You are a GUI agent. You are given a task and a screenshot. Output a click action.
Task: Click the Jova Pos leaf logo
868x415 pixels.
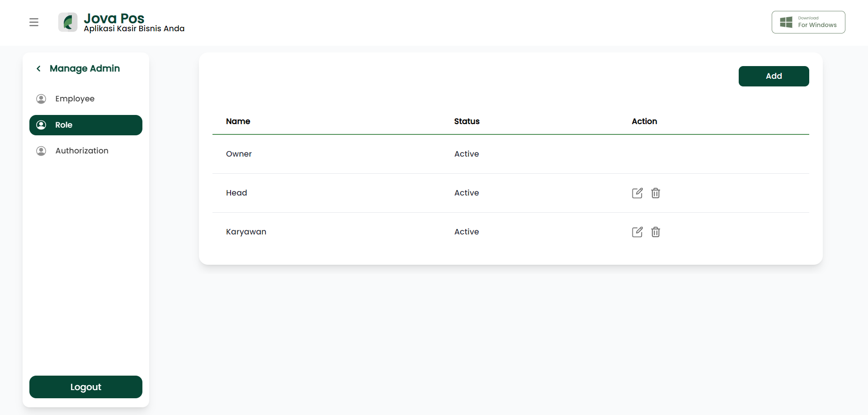coord(68,22)
